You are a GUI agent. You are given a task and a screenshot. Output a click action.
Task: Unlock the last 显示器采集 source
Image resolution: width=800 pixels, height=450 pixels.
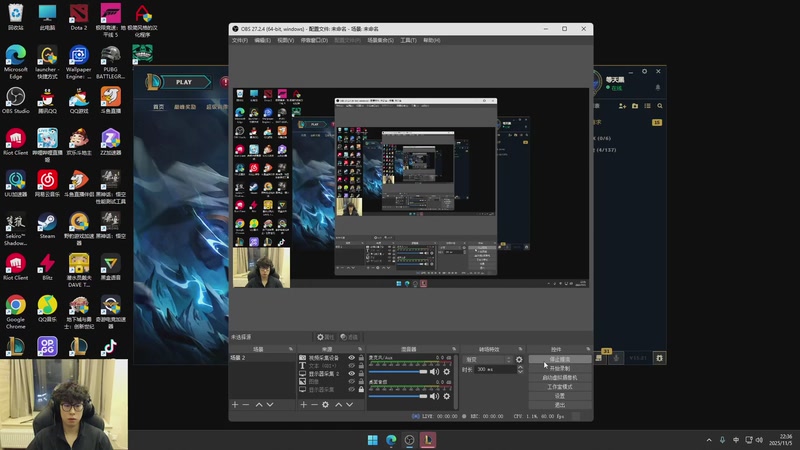(x=361, y=389)
